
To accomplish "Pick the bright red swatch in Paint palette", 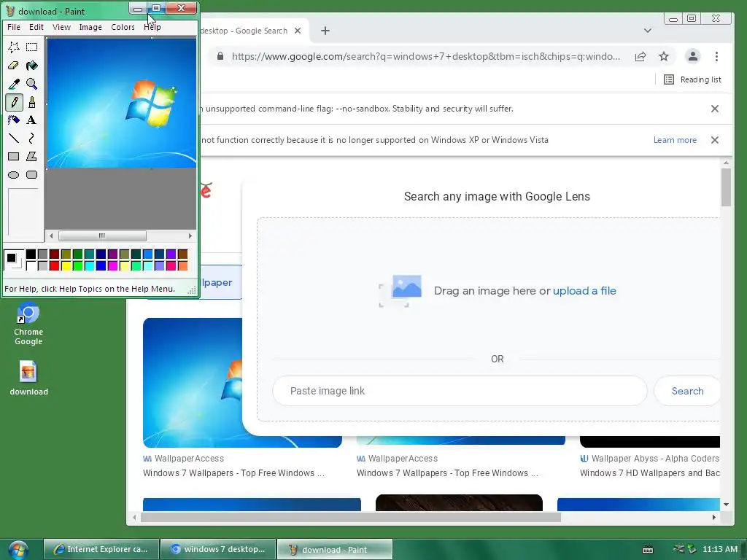I will tap(54, 265).
